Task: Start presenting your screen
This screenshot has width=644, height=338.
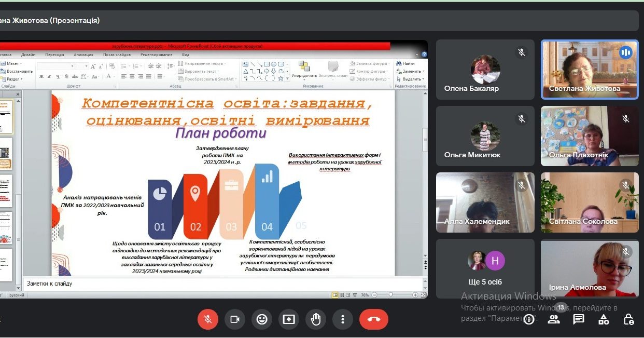Action: (289, 319)
